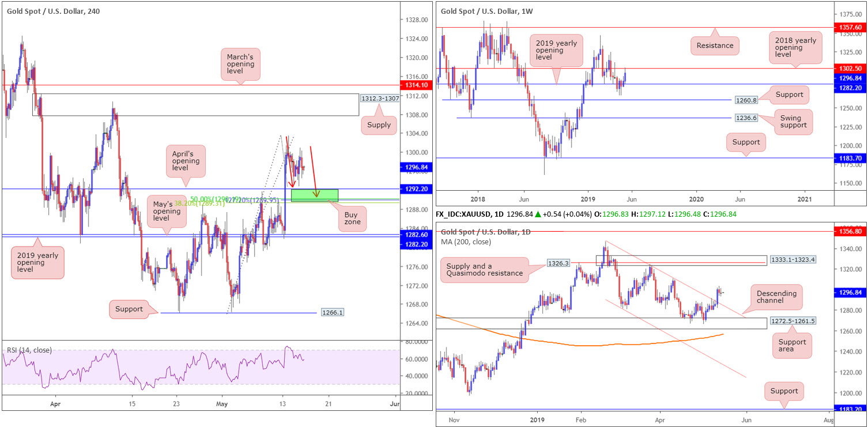The height and width of the screenshot is (427, 868).
Task: Click the 1312.3-1307 supply zone label
Action: tap(379, 99)
